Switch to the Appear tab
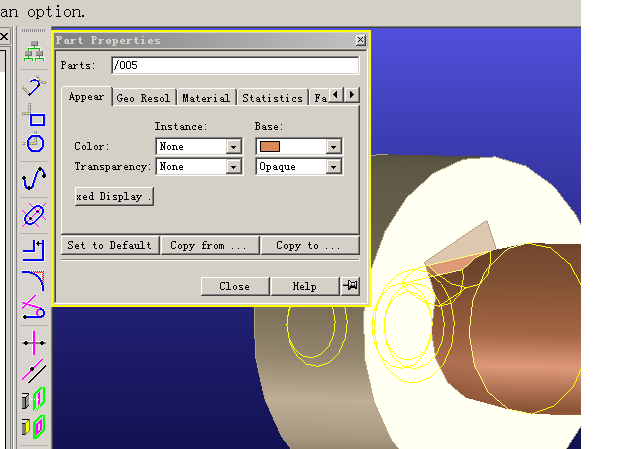The height and width of the screenshot is (449, 640). pyautogui.click(x=87, y=97)
